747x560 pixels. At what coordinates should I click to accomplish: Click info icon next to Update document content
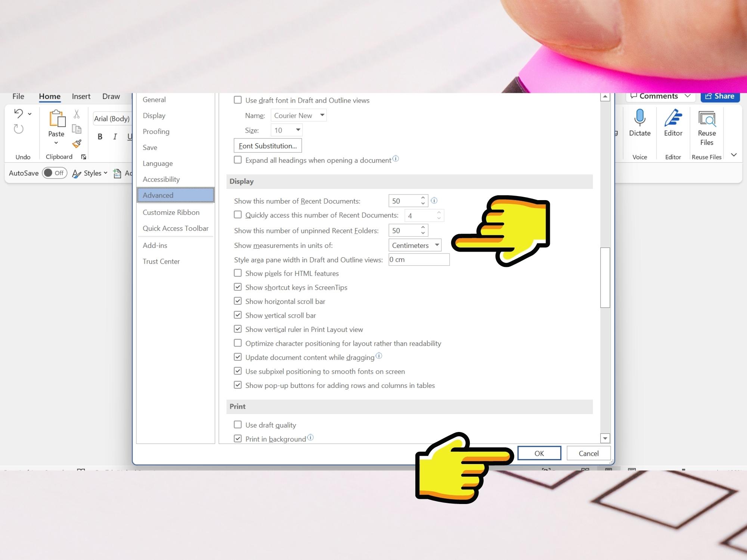tap(379, 356)
